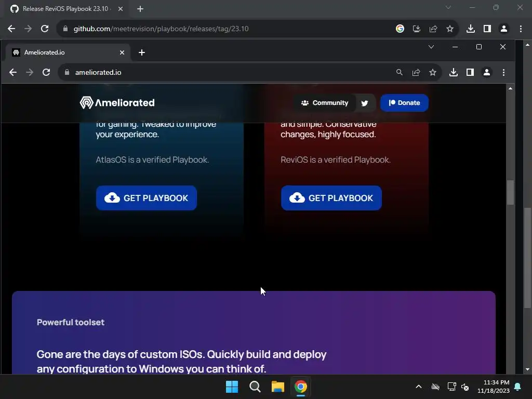Image resolution: width=532 pixels, height=399 pixels.
Task: Open the Windows Start menu
Action: click(232, 387)
